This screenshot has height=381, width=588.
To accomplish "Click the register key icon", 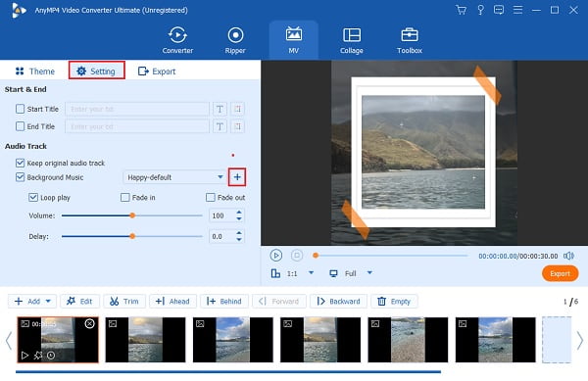I will tap(480, 10).
